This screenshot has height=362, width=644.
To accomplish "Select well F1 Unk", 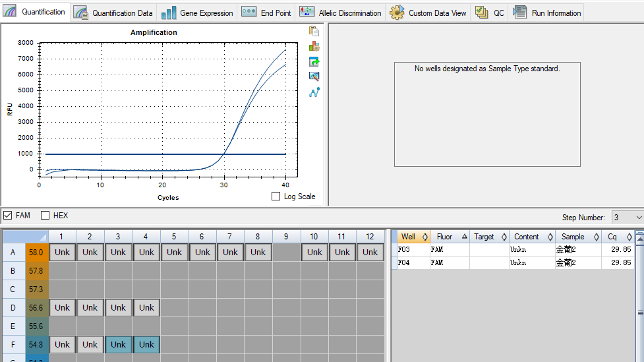I will (63, 345).
